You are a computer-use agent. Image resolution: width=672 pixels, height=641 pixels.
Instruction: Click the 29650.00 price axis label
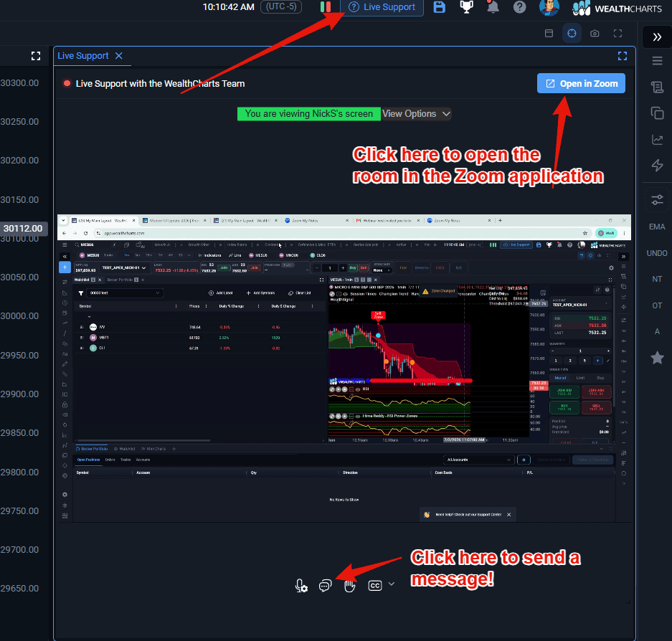[19, 588]
